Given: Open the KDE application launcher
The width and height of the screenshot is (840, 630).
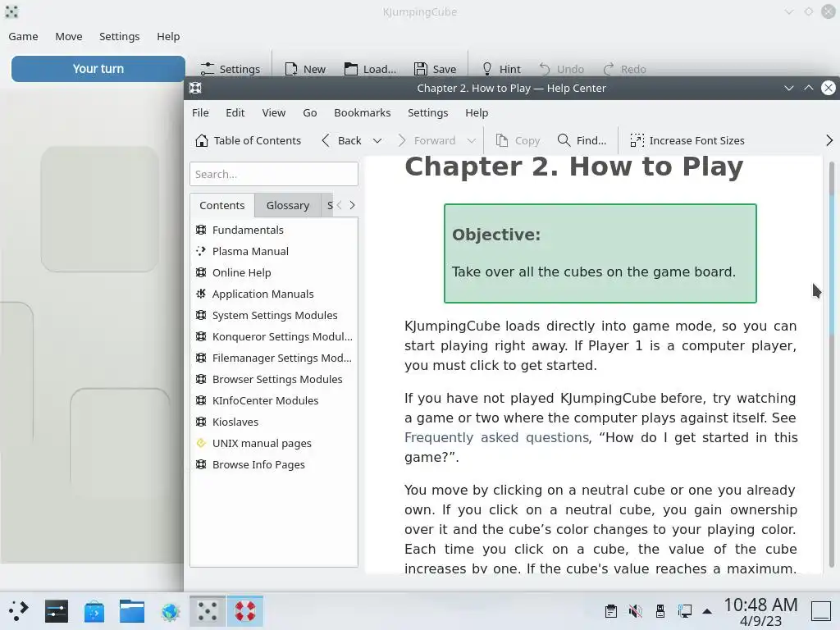Looking at the screenshot, I should tap(18, 610).
